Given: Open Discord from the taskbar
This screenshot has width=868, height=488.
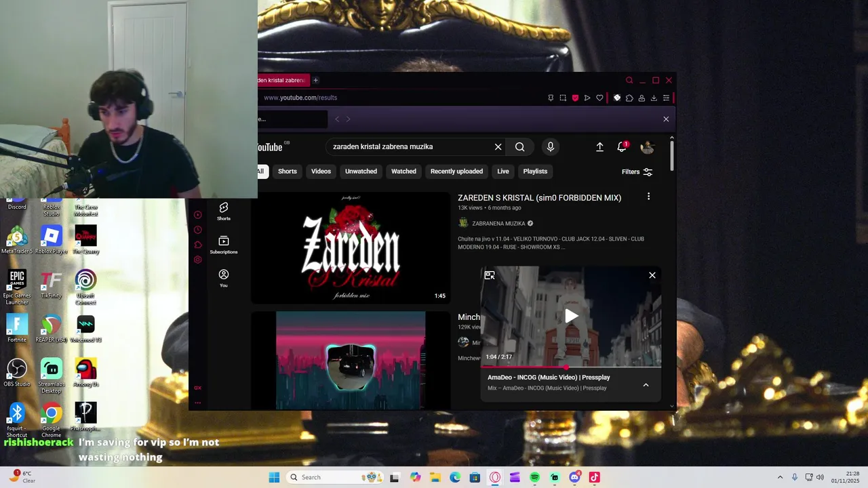Looking at the screenshot, I should point(575,477).
